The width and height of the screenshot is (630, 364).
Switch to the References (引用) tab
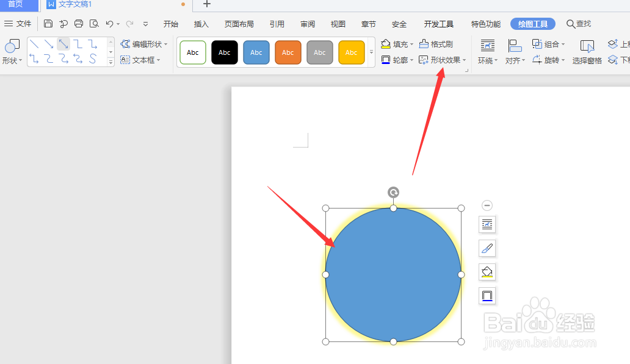click(x=277, y=24)
